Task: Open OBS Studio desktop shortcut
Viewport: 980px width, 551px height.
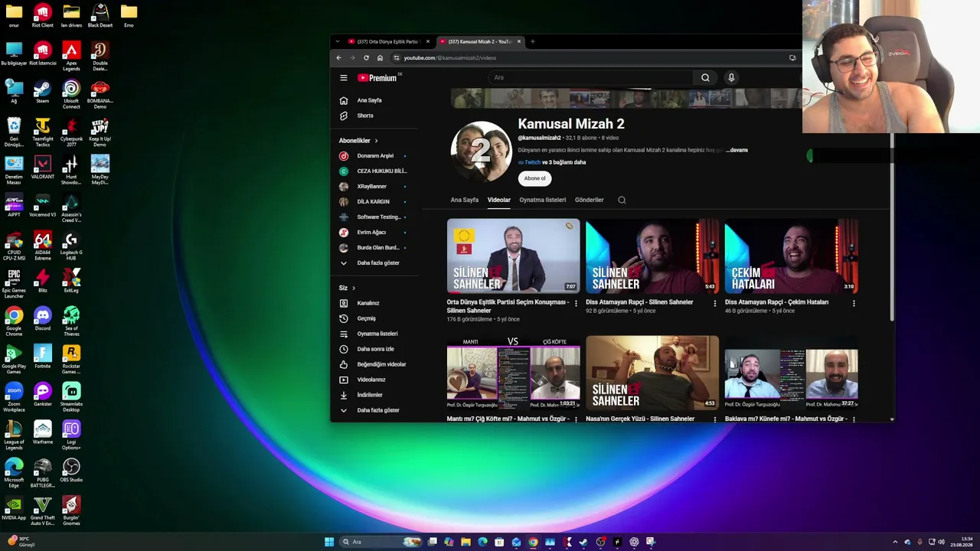Action: [71, 471]
